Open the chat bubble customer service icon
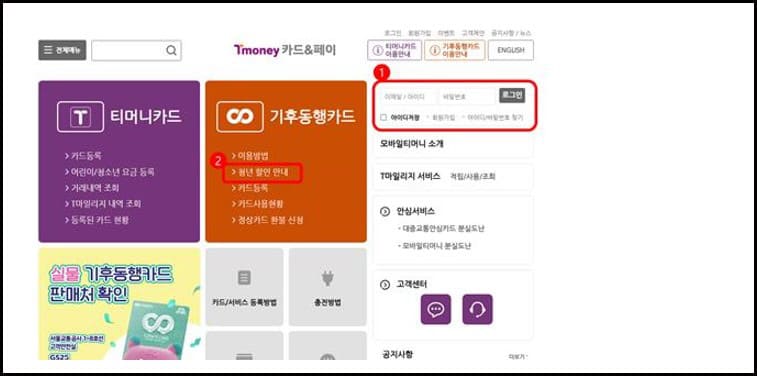The height and width of the screenshot is (376, 757). click(435, 309)
